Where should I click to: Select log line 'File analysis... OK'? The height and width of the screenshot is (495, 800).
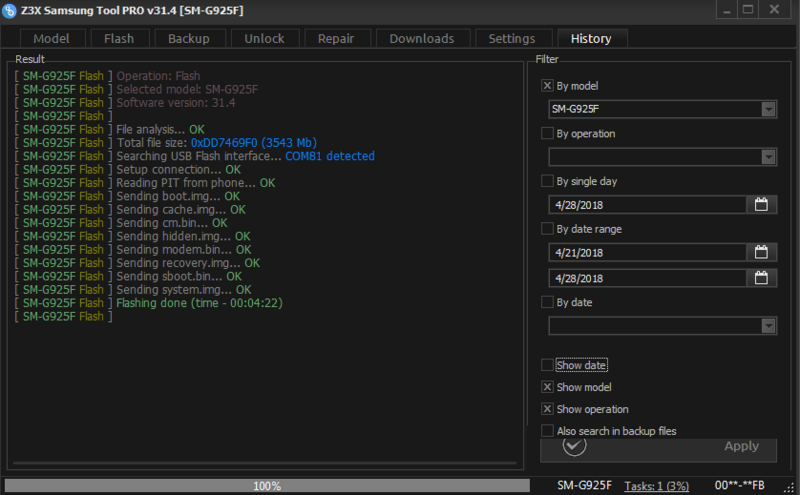point(160,129)
